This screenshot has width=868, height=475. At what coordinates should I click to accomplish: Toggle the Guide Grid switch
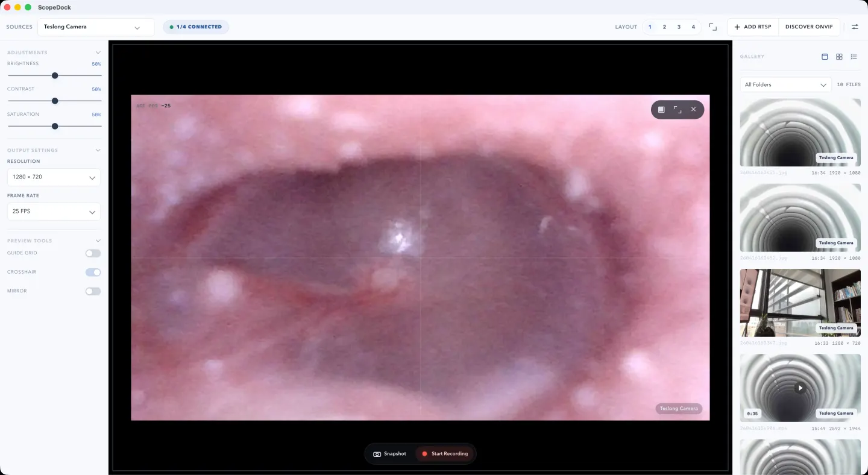pyautogui.click(x=93, y=253)
